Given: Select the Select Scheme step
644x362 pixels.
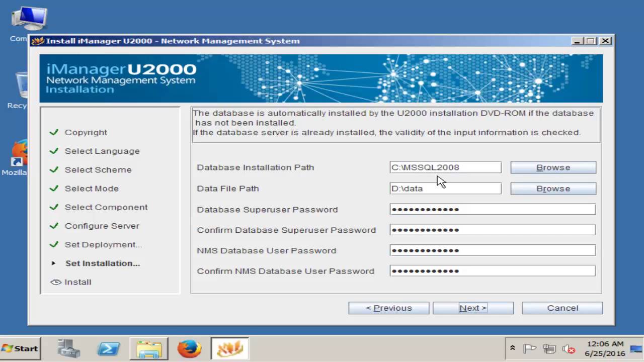Looking at the screenshot, I should tap(98, 169).
